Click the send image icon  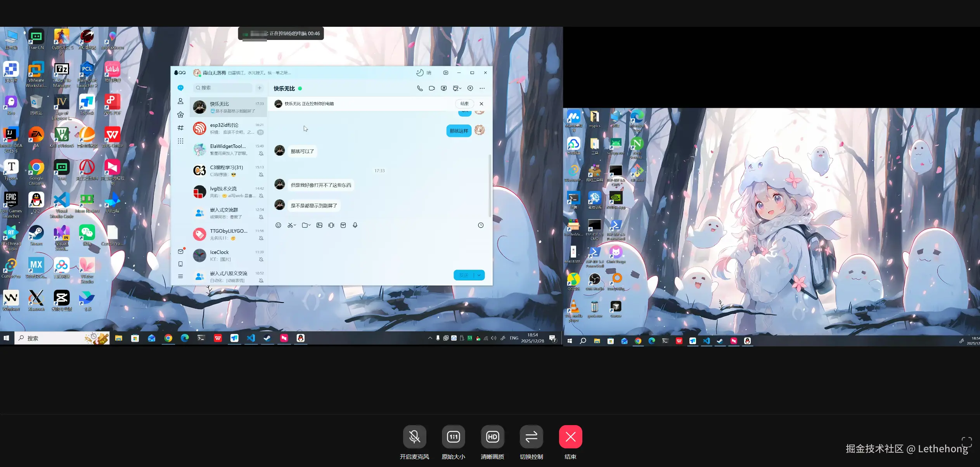click(319, 225)
